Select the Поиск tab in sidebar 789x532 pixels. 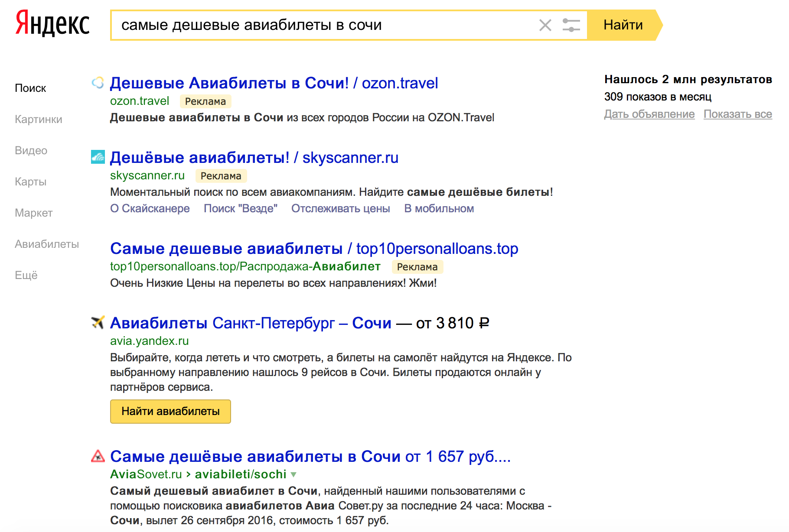coord(30,88)
